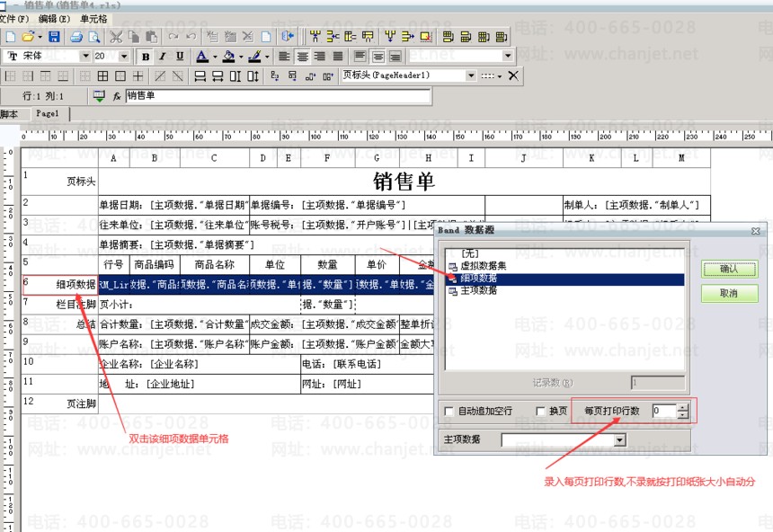This screenshot has height=532, width=773.
Task: Open the 主项数据 combo box in the dialog
Action: tap(619, 440)
